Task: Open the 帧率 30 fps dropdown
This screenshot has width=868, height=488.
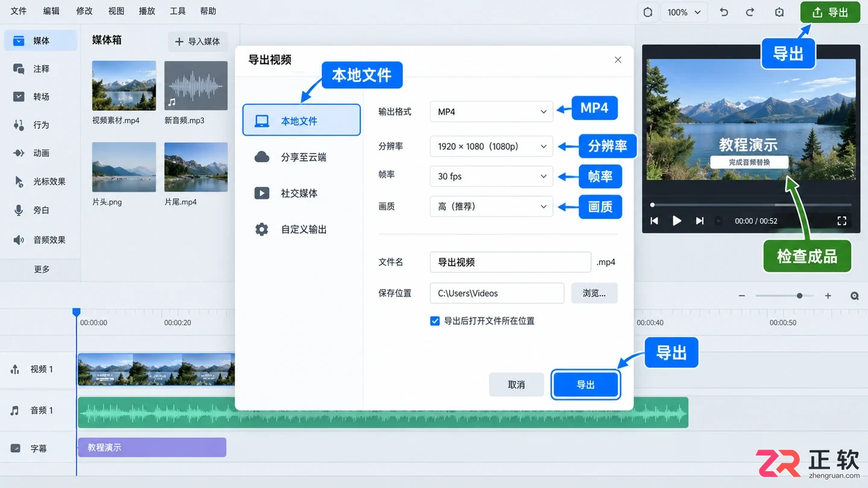Action: click(x=491, y=177)
